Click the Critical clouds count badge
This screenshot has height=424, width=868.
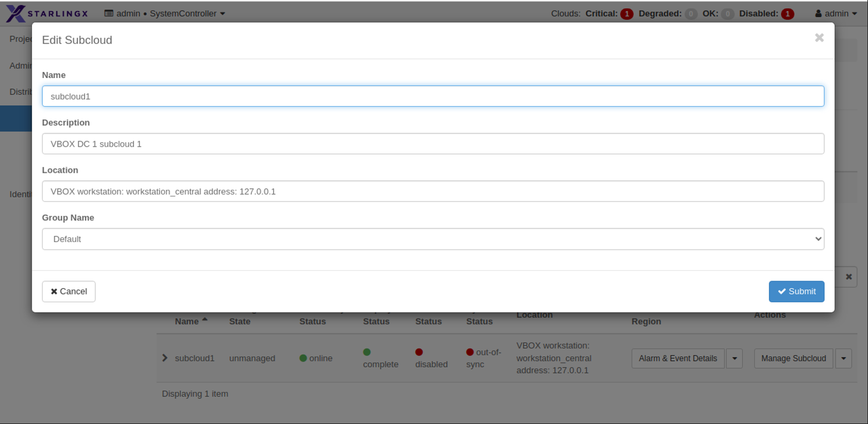(x=626, y=14)
